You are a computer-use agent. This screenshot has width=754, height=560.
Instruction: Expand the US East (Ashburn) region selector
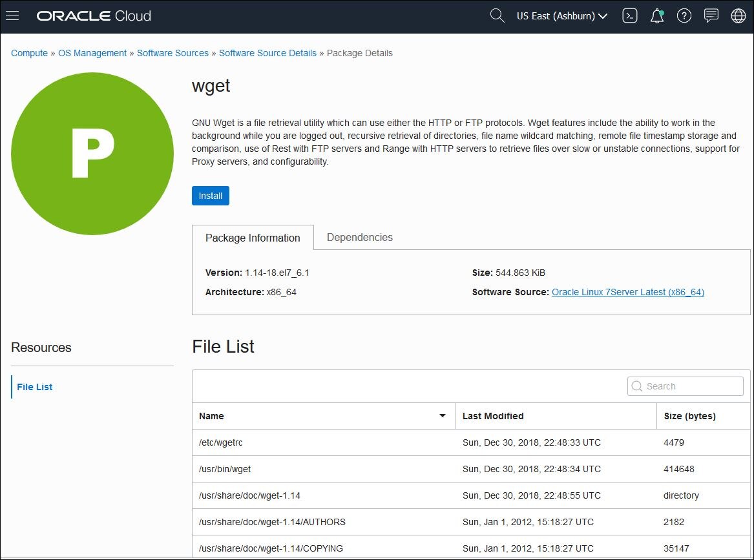click(562, 16)
